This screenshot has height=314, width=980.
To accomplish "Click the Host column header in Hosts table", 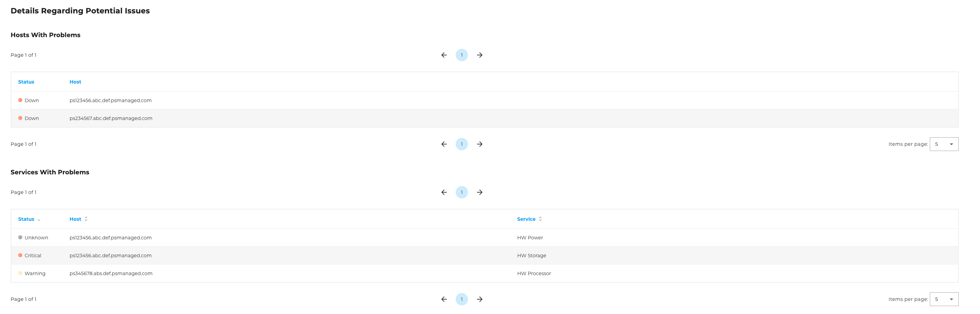I will click(75, 82).
